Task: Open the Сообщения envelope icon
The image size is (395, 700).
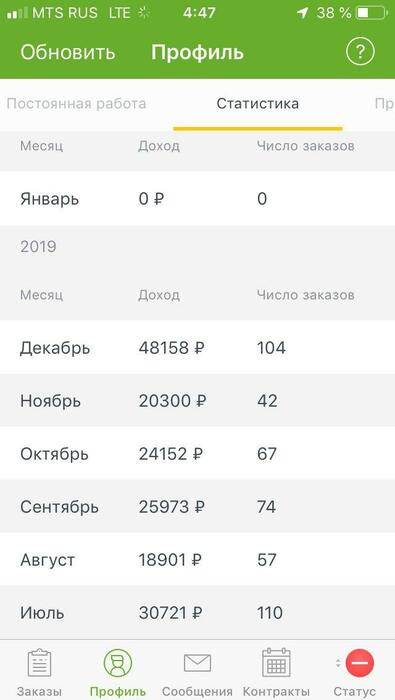Action: tap(197, 663)
